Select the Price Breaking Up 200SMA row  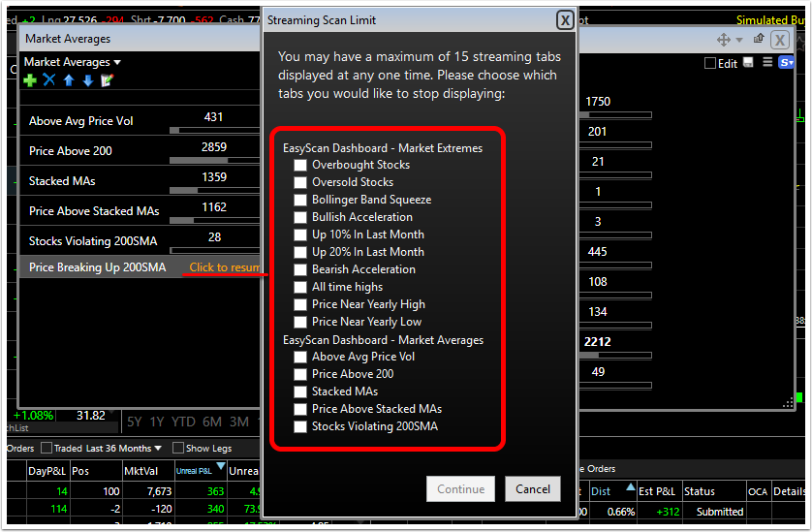(x=140, y=266)
